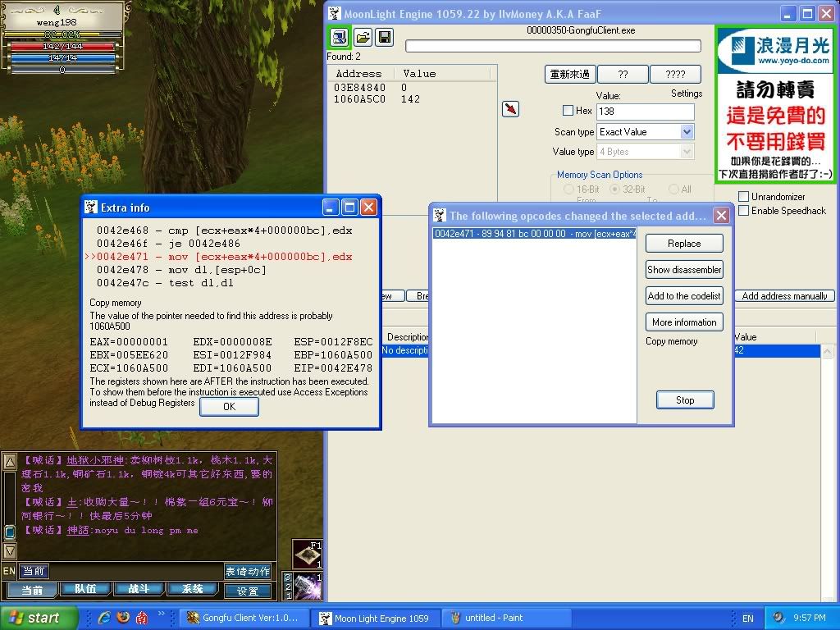Viewport: 840px width, 630px height.
Task: Check the Unrandomizer option
Action: point(743,197)
